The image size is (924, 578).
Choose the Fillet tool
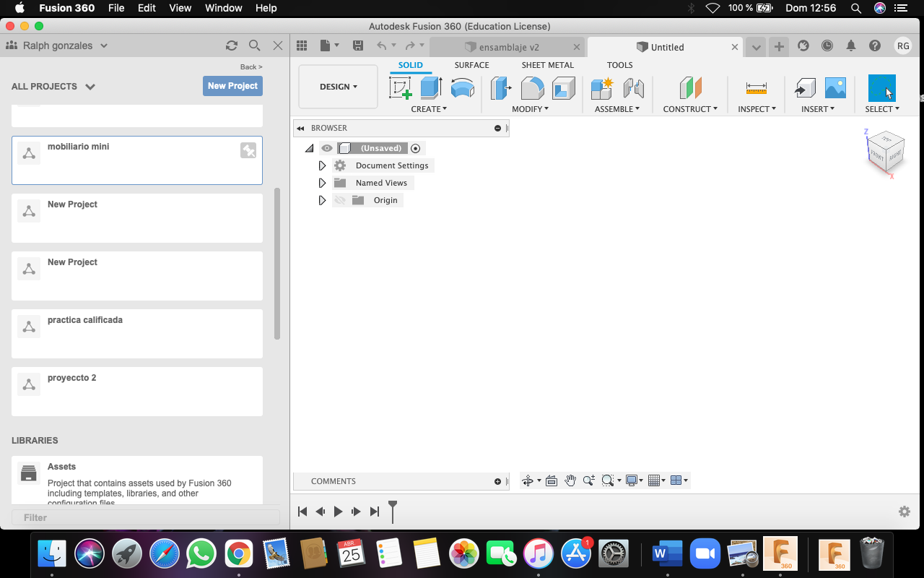(533, 88)
